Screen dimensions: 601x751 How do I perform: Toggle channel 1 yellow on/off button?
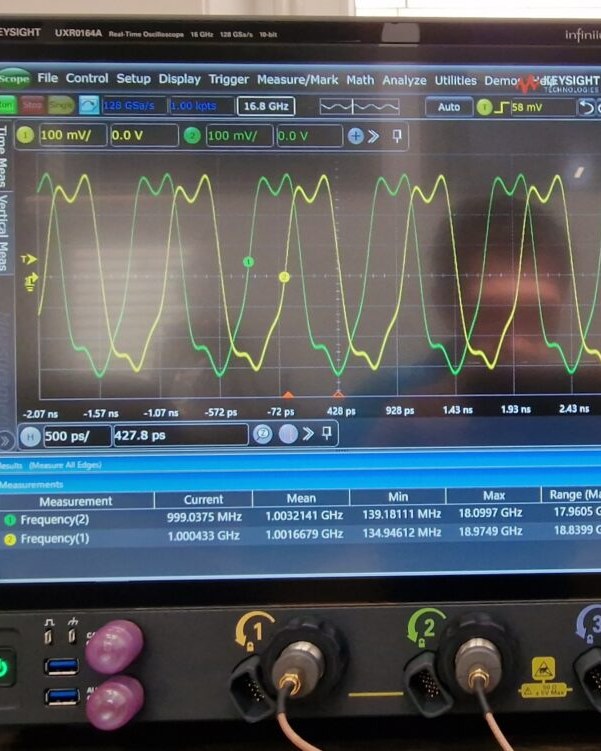(x=25, y=135)
